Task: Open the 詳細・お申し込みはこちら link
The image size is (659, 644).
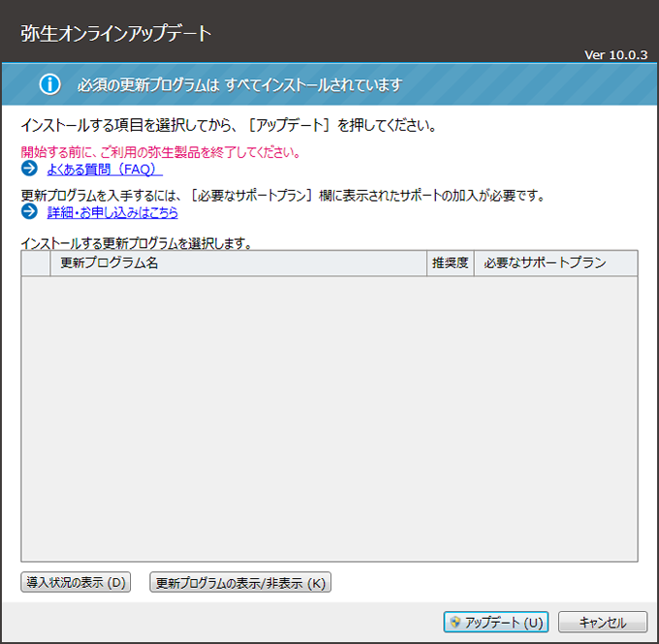Action: [112, 212]
